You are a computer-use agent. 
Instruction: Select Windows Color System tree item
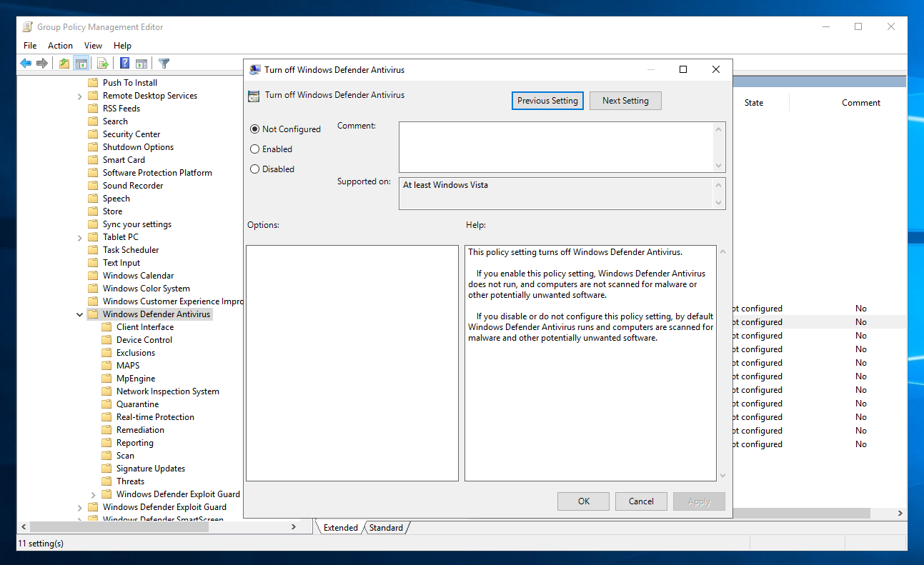click(146, 289)
